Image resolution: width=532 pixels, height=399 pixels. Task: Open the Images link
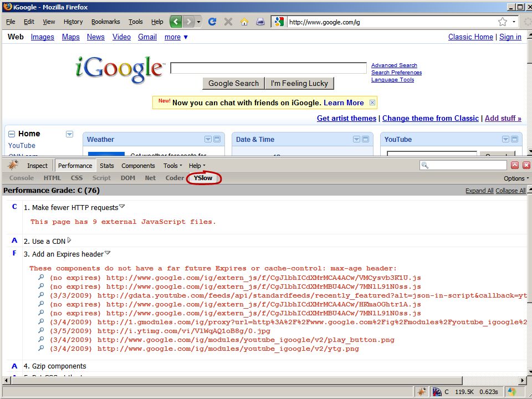pos(43,37)
